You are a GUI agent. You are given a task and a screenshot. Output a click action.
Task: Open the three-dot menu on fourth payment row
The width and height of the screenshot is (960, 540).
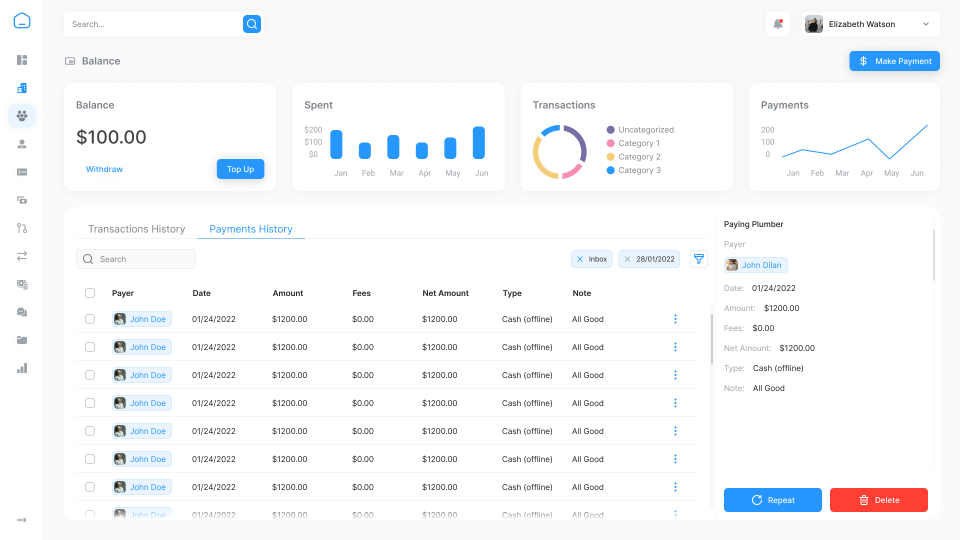pyautogui.click(x=675, y=403)
